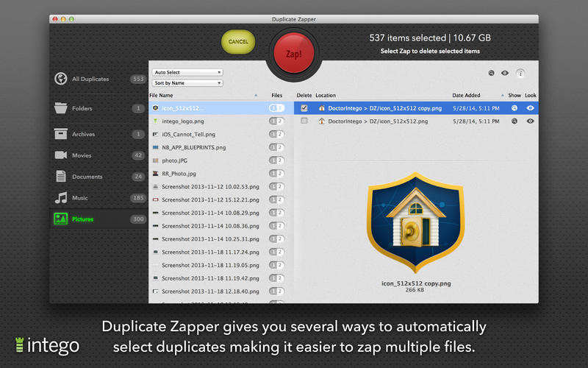This screenshot has height=368, width=588.
Task: Show icon_512x512 copy.png in Finder
Action: 514,108
